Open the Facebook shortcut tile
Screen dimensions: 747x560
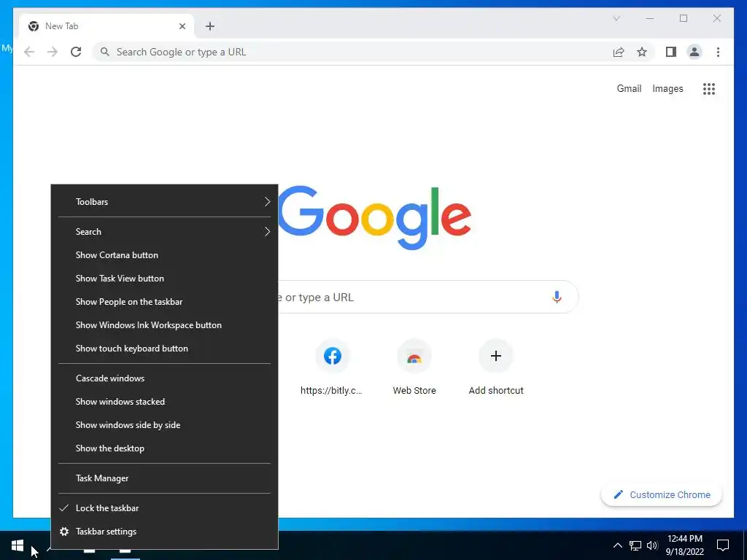point(332,356)
